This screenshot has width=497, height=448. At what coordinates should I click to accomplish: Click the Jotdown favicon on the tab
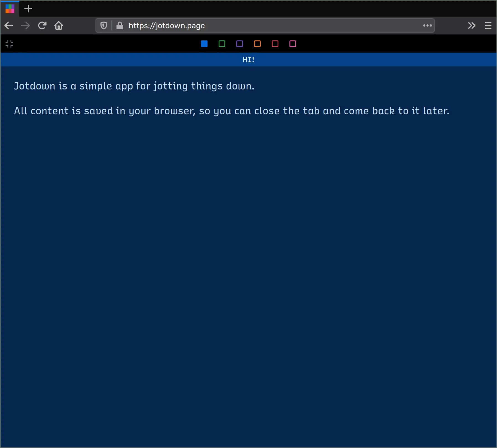point(10,9)
